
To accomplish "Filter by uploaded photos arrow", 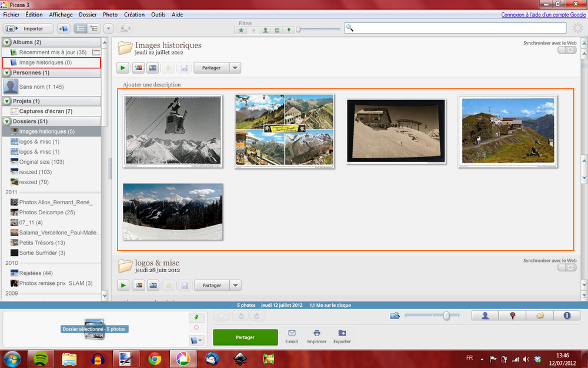I will click(x=253, y=31).
